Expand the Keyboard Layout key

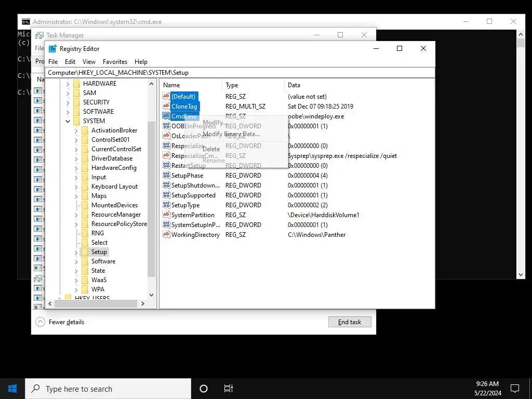[76, 187]
